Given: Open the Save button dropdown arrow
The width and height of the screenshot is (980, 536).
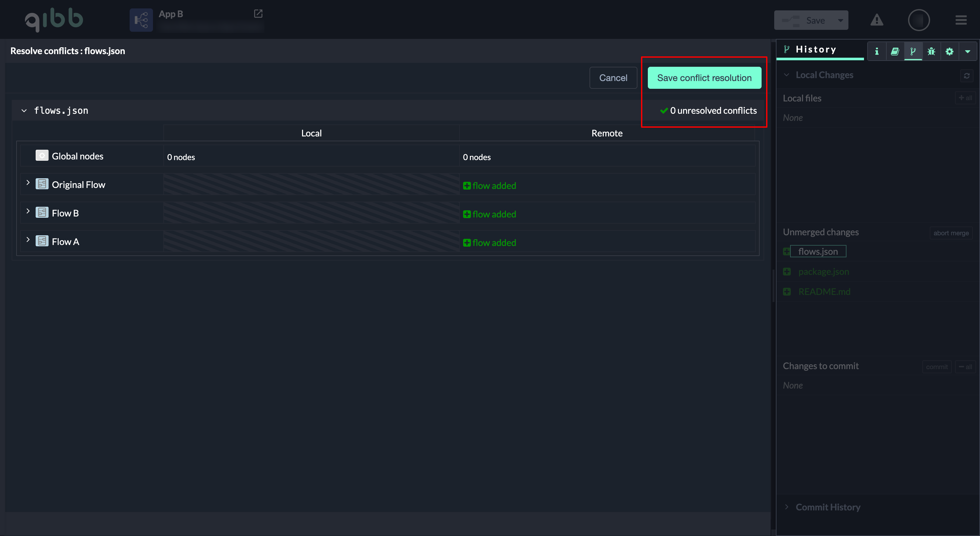Looking at the screenshot, I should [x=840, y=20].
